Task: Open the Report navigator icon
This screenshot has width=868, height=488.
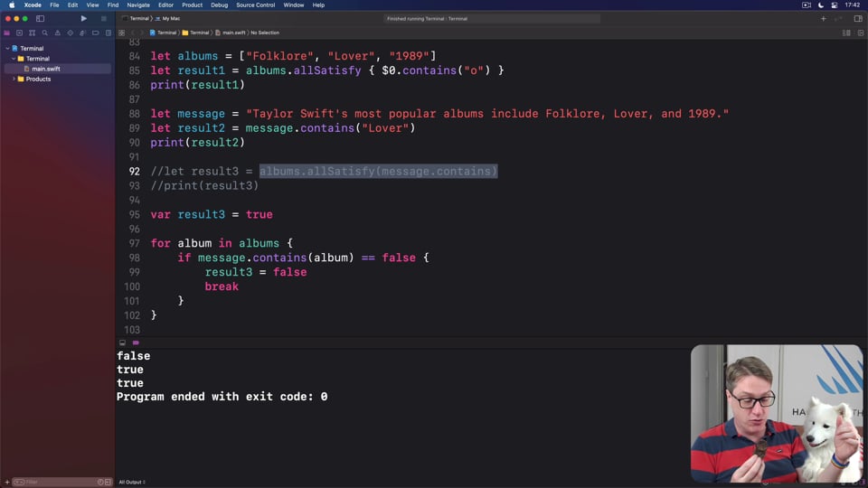Action: coord(108,33)
